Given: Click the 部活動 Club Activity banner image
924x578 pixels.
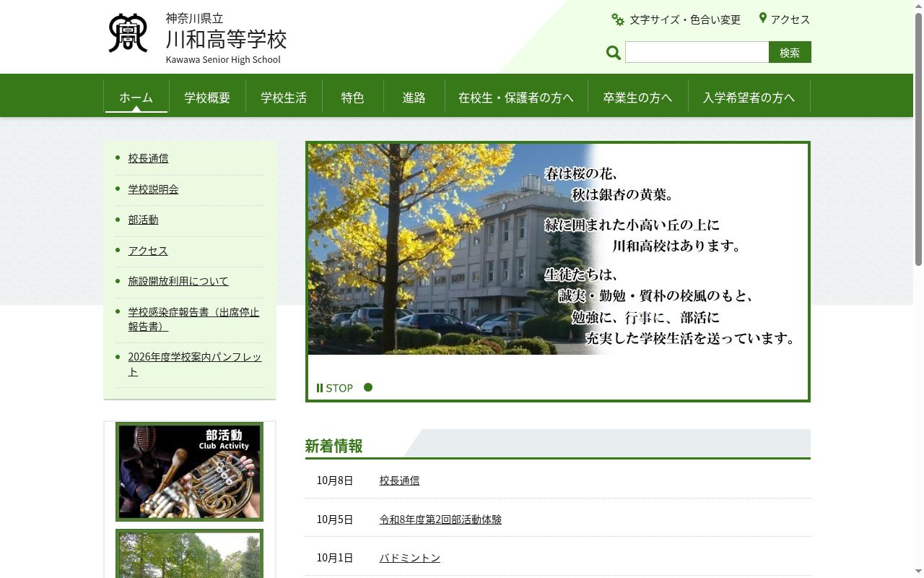Looking at the screenshot, I should tap(189, 472).
